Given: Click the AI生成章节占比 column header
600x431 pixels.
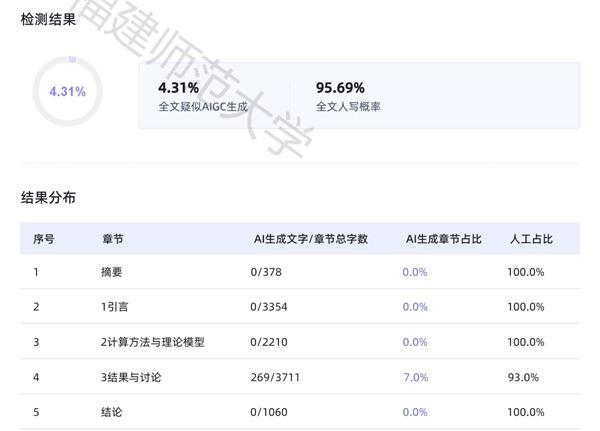Looking at the screenshot, I should pyautogui.click(x=443, y=239).
